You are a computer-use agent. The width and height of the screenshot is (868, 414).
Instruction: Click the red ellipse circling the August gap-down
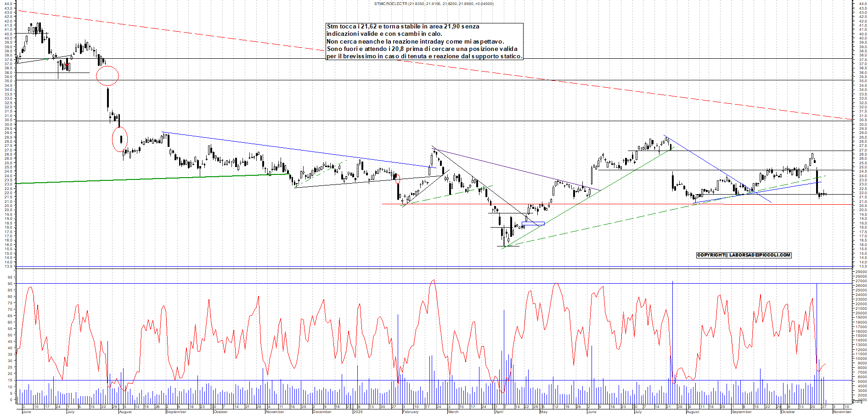[107, 75]
